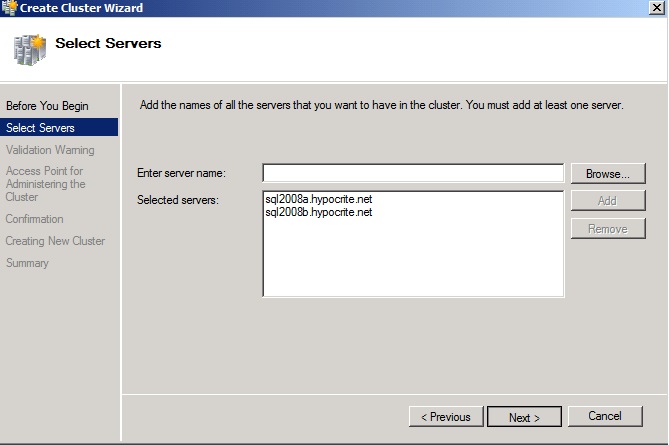This screenshot has height=445, width=669.
Task: Click the Validation Warning step
Action: pos(50,150)
